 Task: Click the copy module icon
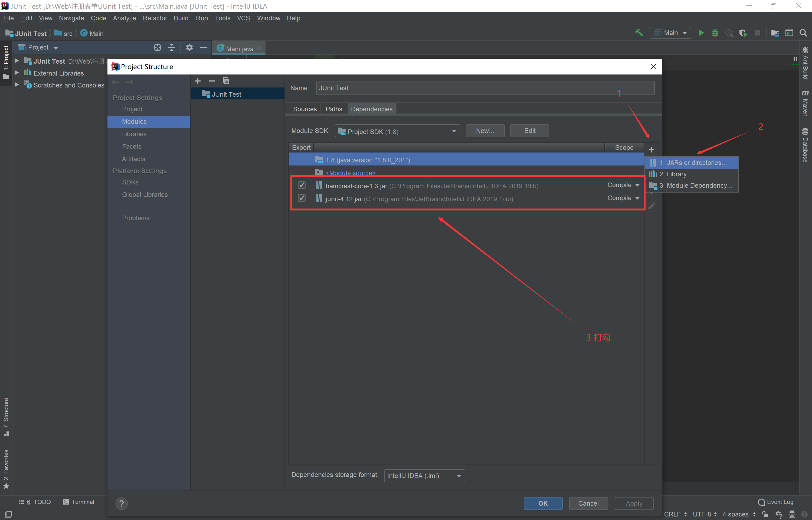point(226,81)
